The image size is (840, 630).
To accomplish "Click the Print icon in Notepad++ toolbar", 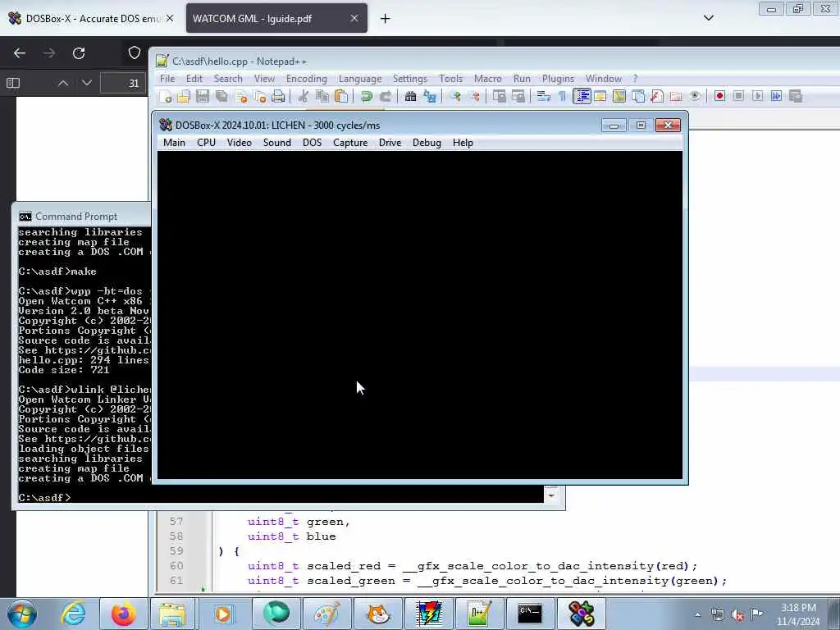I will [x=278, y=97].
